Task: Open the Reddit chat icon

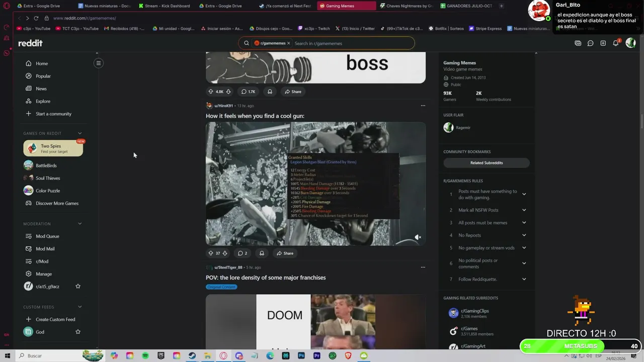Action: (590, 43)
